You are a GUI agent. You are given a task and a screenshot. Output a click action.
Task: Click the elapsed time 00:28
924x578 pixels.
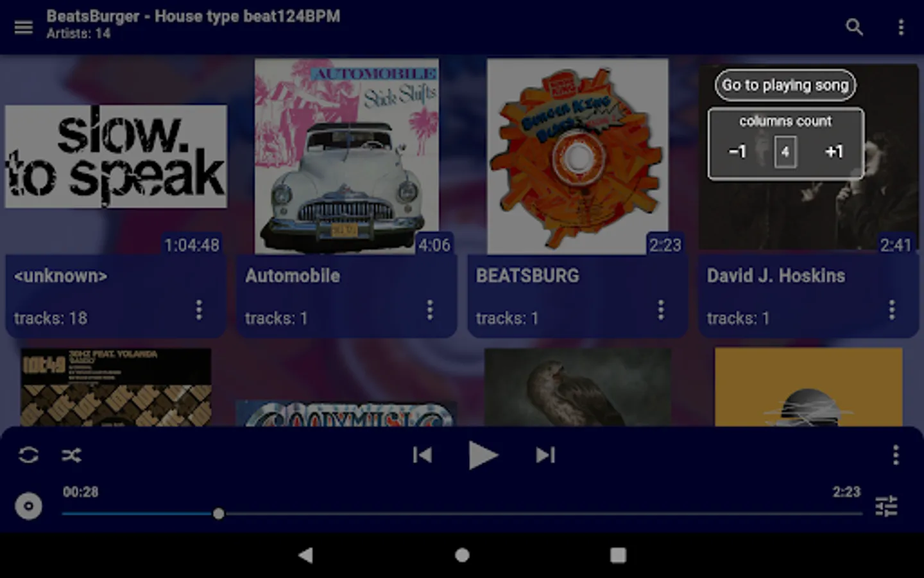(81, 492)
